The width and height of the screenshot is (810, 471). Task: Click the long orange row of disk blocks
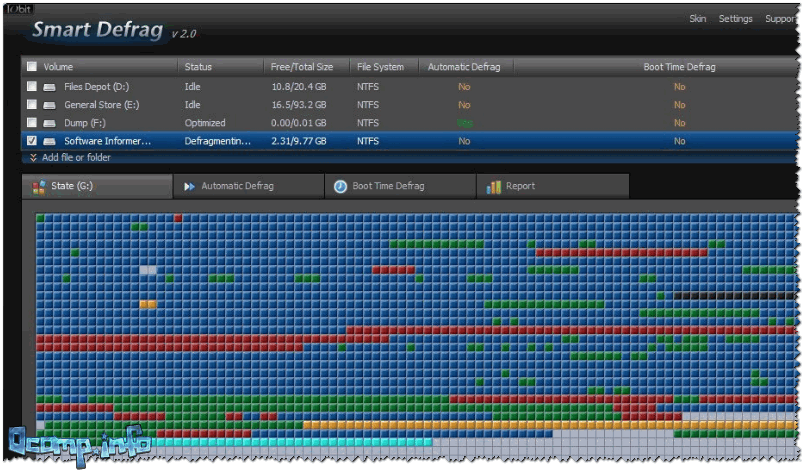click(550, 425)
